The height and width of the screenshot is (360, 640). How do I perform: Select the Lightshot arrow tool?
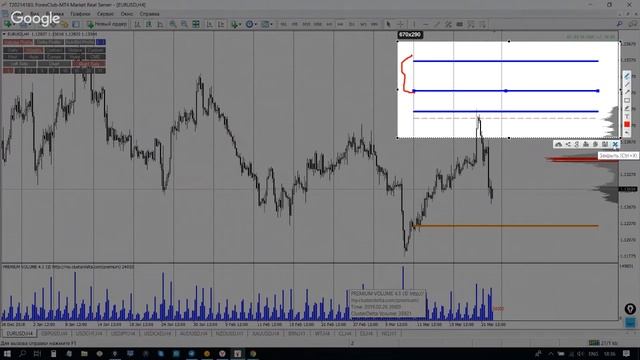(627, 92)
